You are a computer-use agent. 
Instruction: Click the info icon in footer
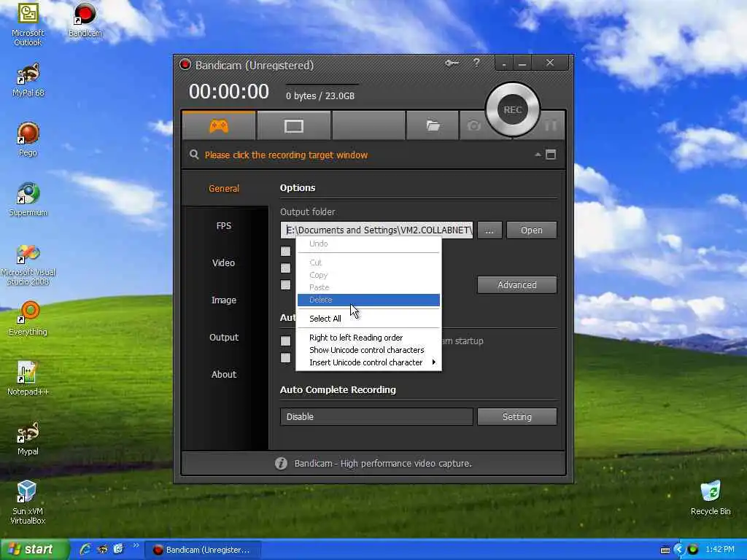[281, 463]
